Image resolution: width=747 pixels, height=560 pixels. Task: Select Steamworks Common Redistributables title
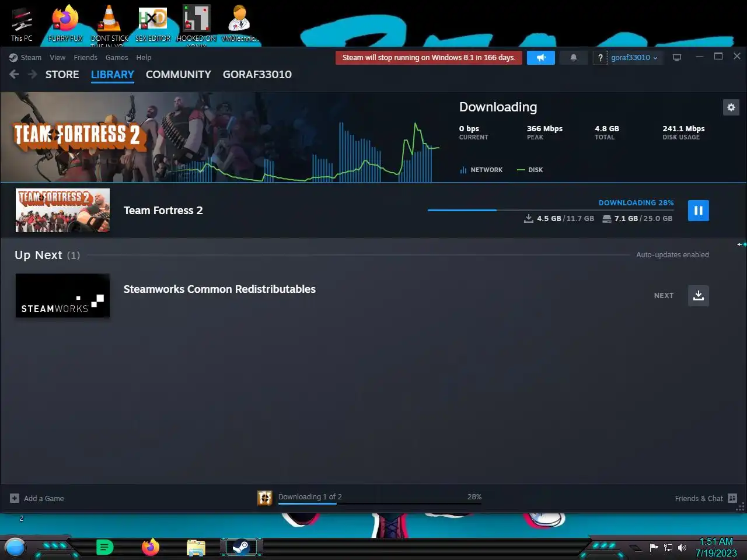(219, 289)
